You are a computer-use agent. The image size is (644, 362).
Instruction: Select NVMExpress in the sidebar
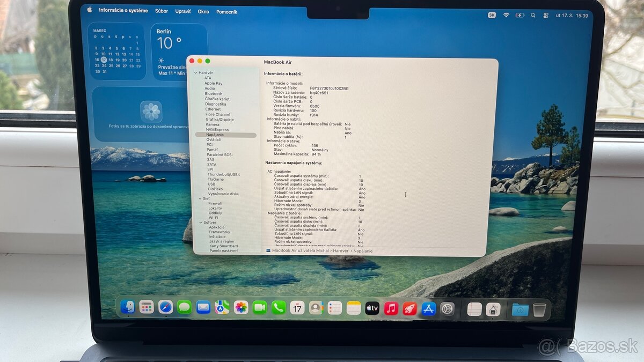pos(217,130)
